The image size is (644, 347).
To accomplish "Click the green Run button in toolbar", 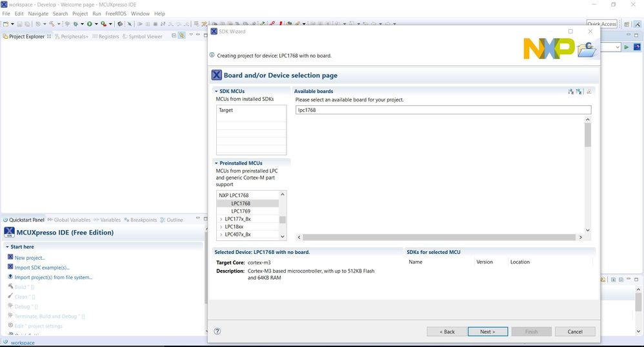I will [x=89, y=24].
